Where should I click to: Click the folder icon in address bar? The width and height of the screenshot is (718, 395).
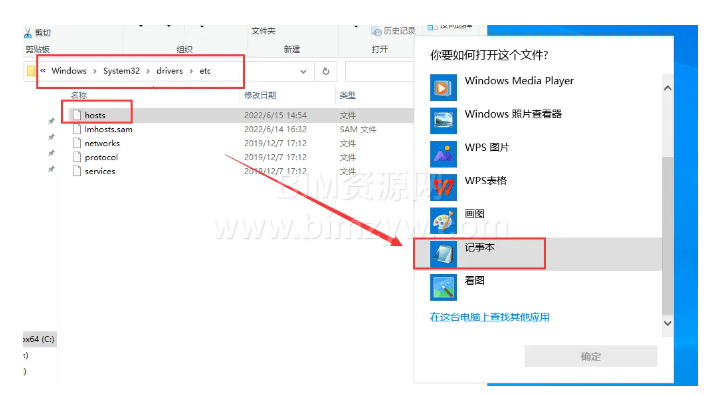(x=31, y=71)
